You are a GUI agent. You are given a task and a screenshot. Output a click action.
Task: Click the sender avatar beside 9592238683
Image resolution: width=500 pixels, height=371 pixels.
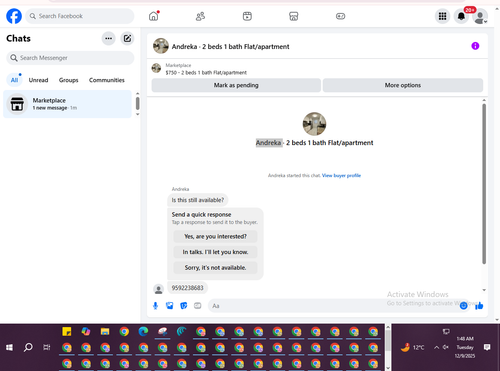(159, 289)
